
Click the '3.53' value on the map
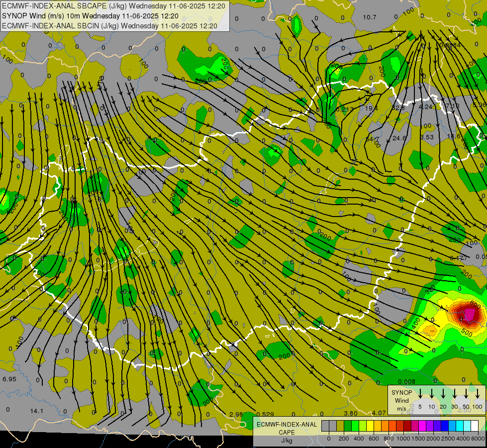pos(427,137)
